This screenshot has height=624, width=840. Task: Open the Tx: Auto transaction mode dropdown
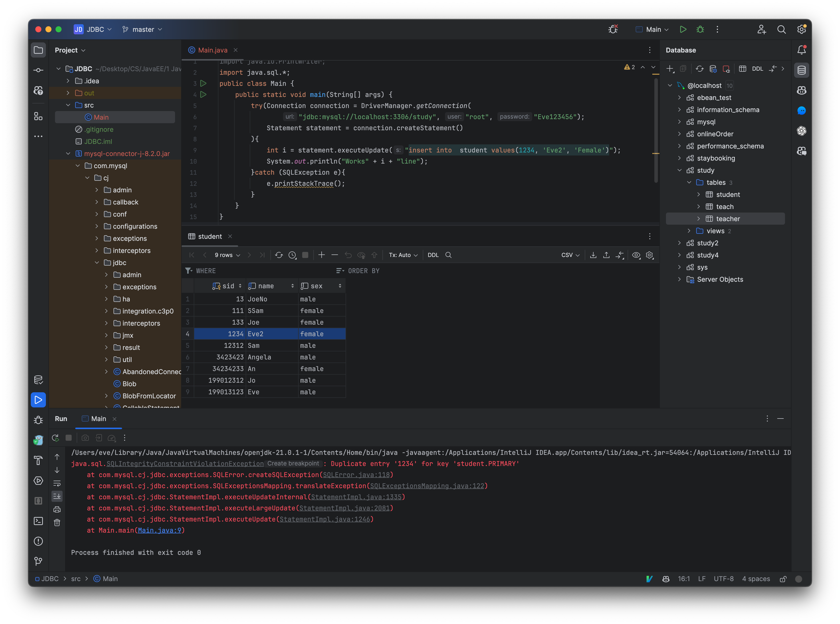(x=403, y=255)
